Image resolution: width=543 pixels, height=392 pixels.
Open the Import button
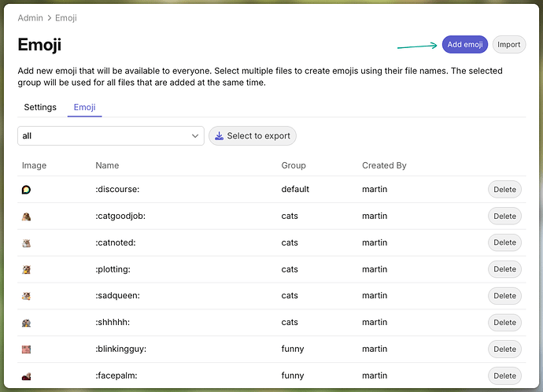(x=509, y=44)
